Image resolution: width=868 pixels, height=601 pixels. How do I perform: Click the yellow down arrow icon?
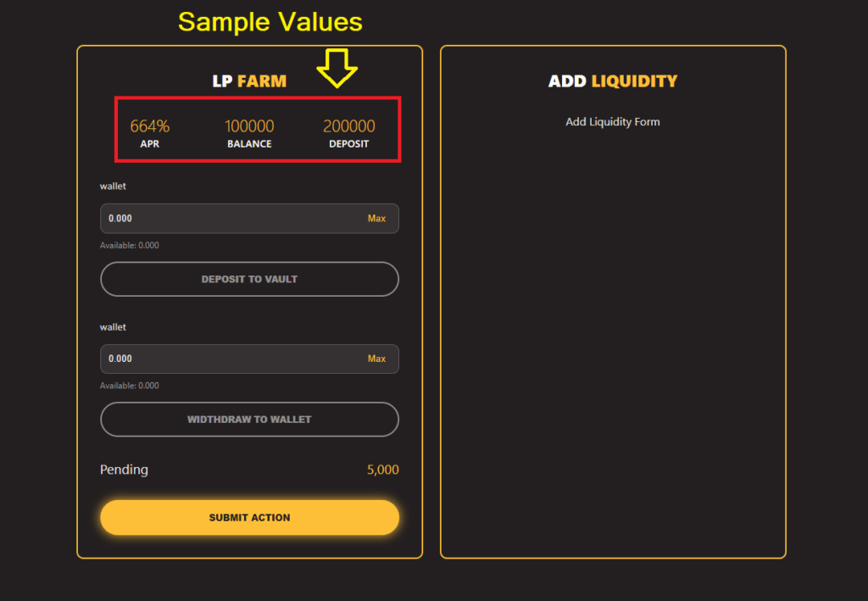point(338,68)
